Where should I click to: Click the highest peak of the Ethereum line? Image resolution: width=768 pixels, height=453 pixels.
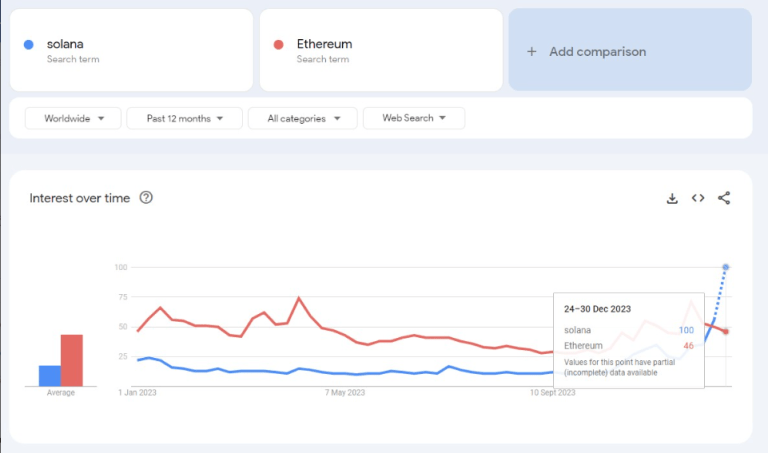(x=299, y=298)
